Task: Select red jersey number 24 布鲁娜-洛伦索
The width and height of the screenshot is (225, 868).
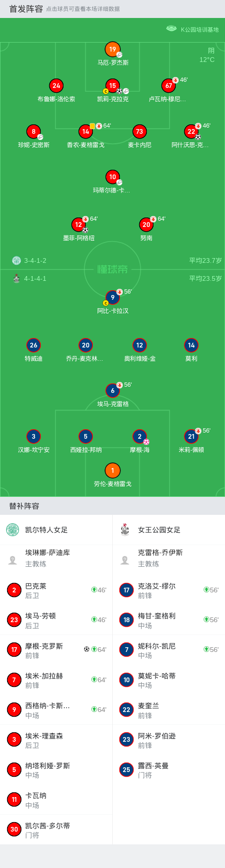Action: 56,86
